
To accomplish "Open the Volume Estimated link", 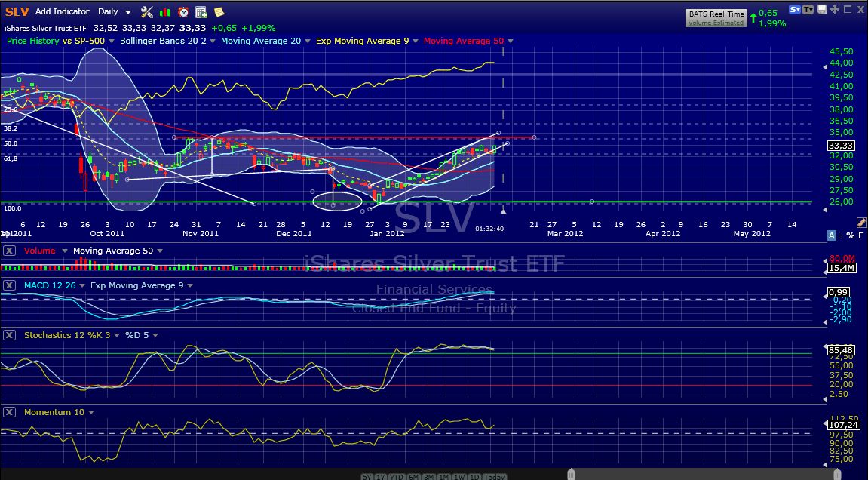I will (716, 23).
